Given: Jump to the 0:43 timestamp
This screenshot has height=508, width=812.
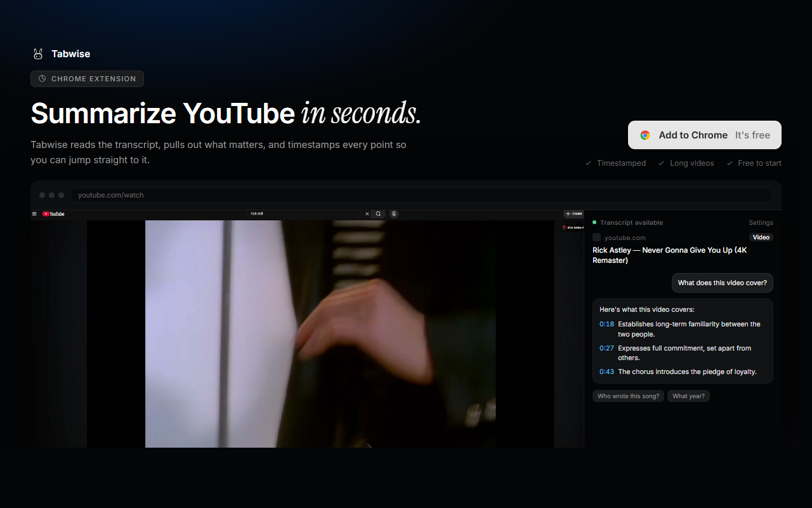Looking at the screenshot, I should pos(606,371).
